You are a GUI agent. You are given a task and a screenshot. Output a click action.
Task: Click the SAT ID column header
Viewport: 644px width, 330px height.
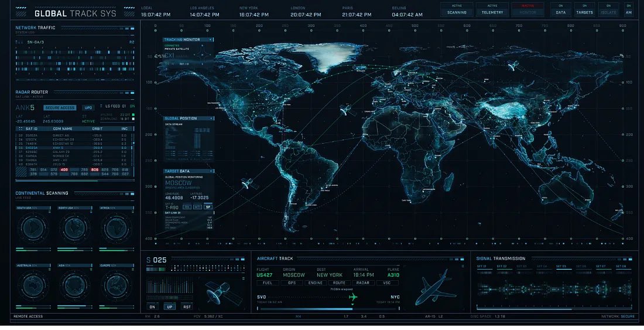[32, 128]
